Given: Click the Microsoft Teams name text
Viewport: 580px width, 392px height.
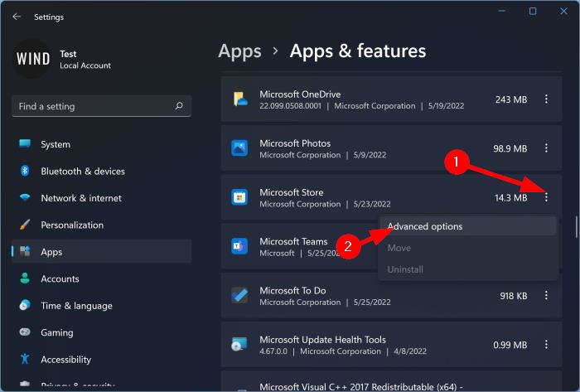Looking at the screenshot, I should pyautogui.click(x=293, y=241).
